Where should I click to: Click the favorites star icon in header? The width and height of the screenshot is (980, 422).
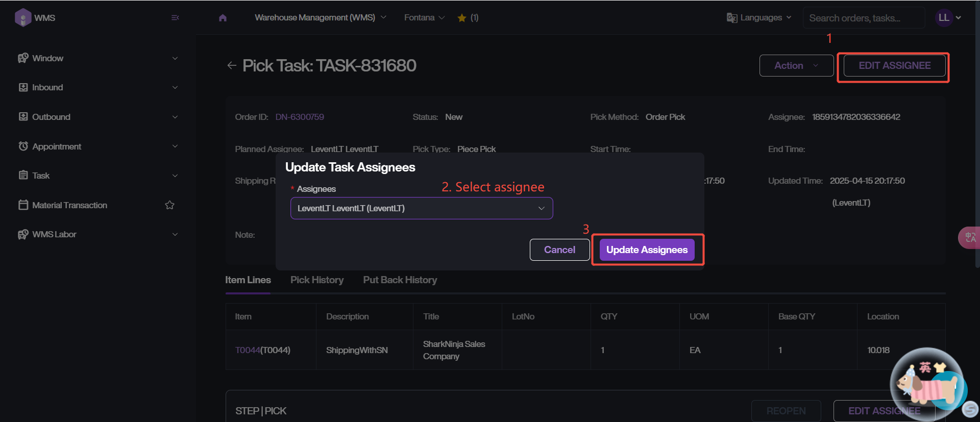click(462, 18)
